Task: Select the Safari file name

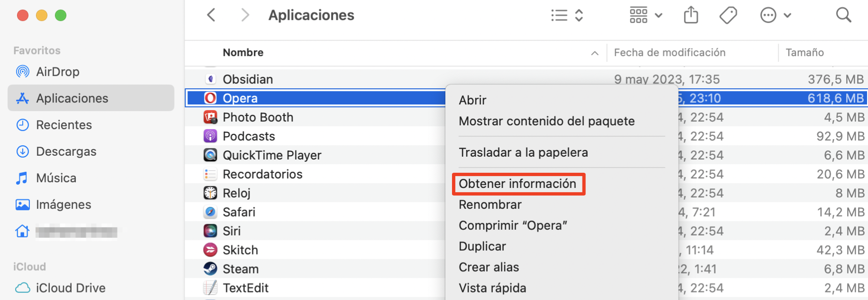Action: [239, 212]
